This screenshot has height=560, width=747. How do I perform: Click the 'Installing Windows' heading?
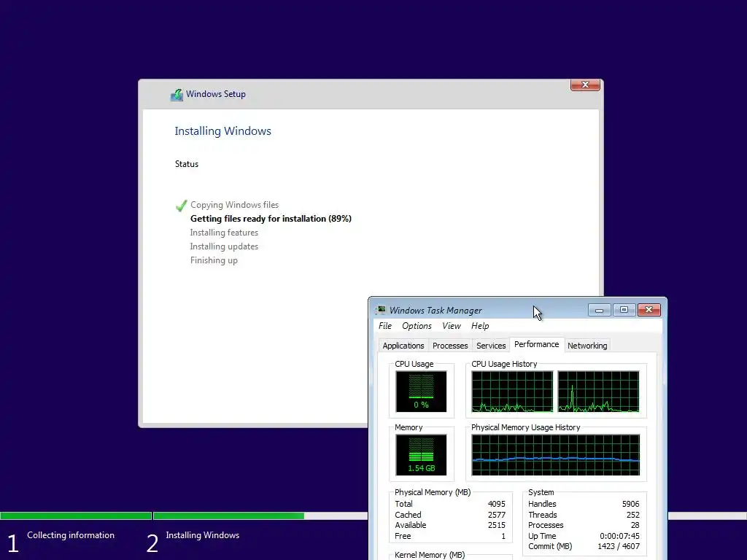pyautogui.click(x=223, y=131)
